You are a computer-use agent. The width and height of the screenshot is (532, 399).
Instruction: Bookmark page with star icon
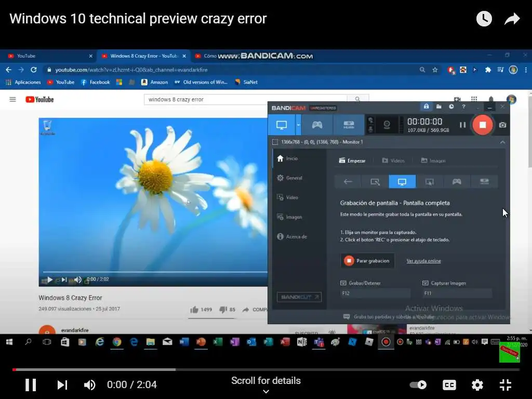[435, 70]
